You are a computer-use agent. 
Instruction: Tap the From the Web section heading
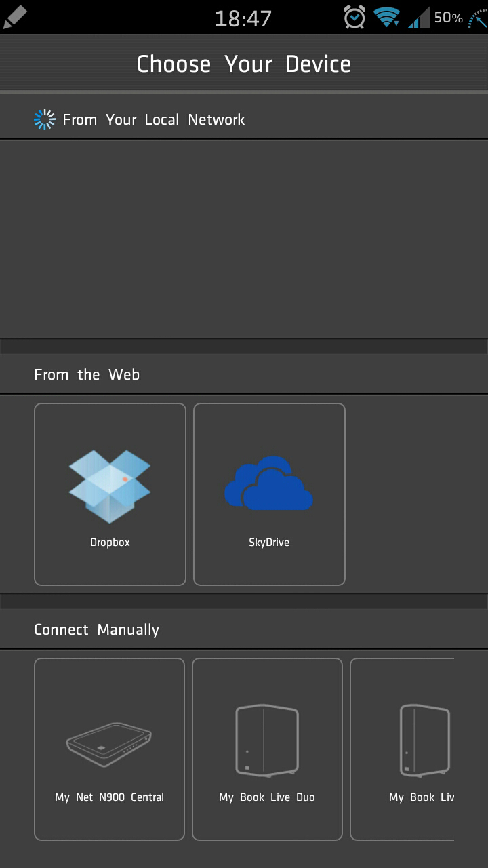point(87,374)
